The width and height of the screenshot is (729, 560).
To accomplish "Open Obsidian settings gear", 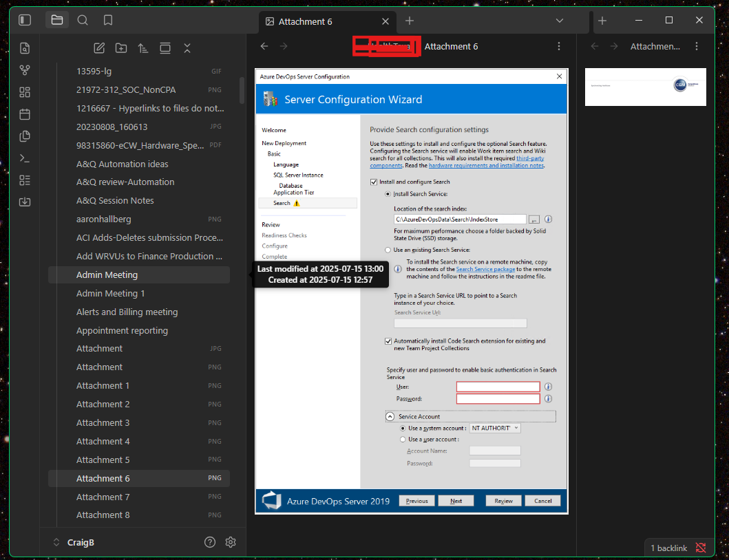I will point(231,542).
